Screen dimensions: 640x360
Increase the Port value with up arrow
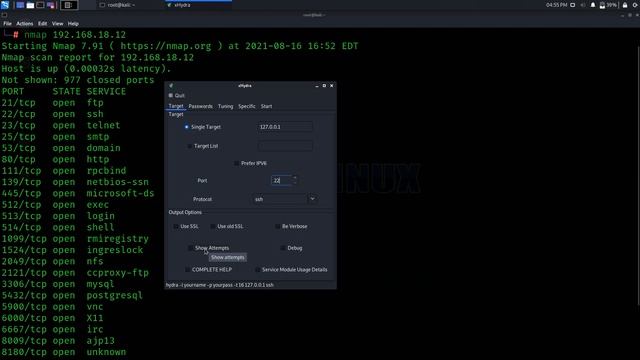click(295, 178)
